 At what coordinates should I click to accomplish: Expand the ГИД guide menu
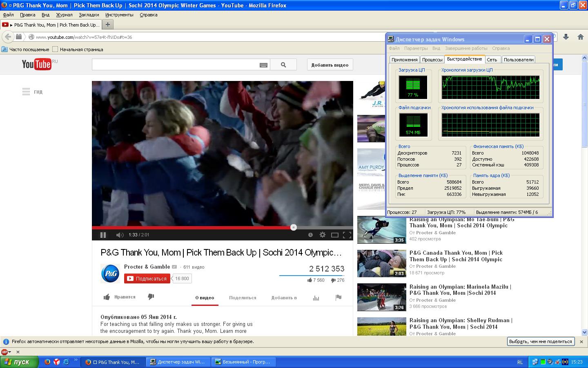[32, 92]
